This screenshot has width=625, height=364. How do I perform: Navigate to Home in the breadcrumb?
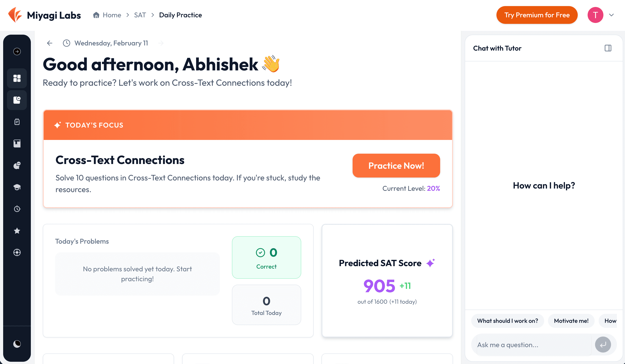111,15
